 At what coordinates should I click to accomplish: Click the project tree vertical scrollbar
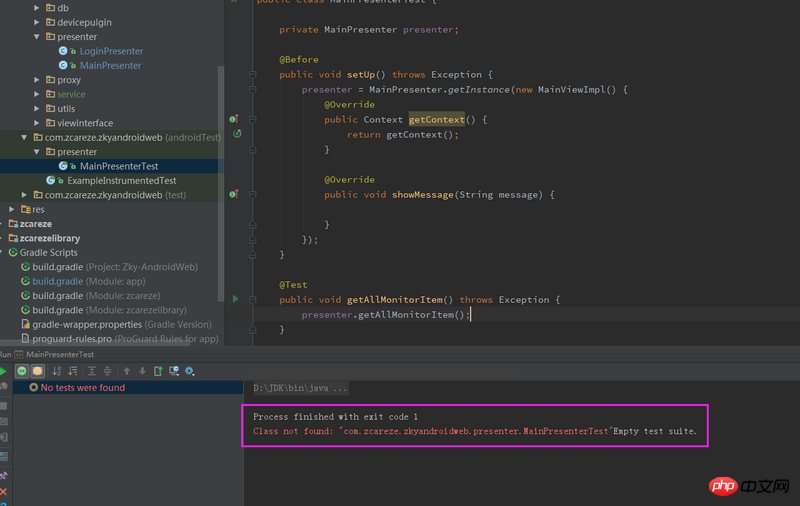coord(221,180)
